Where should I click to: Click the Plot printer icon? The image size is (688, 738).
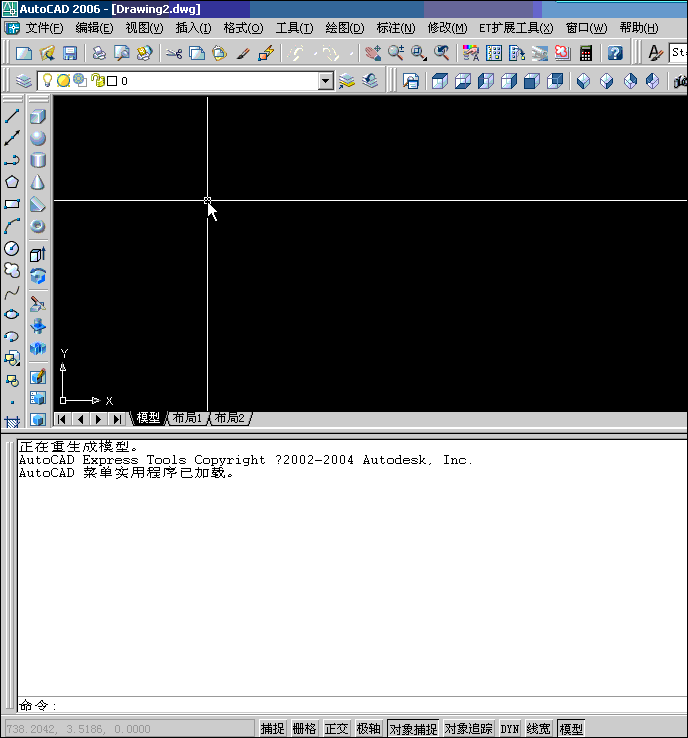(x=99, y=53)
